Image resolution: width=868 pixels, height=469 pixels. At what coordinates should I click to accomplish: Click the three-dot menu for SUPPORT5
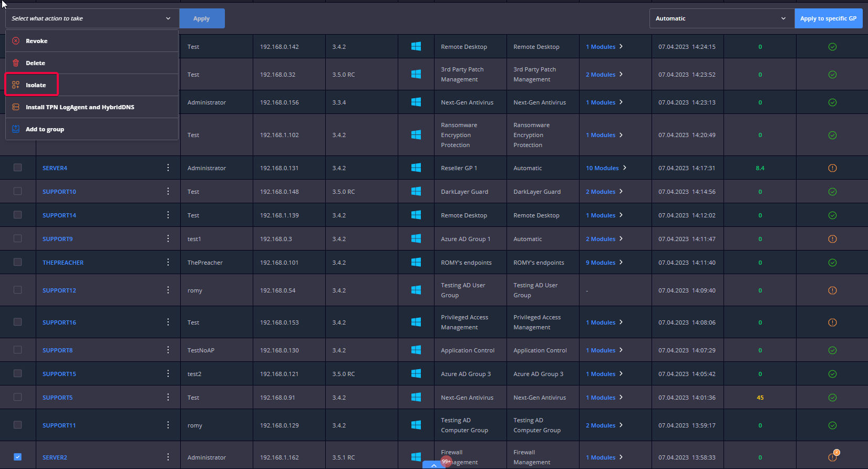pyautogui.click(x=168, y=397)
